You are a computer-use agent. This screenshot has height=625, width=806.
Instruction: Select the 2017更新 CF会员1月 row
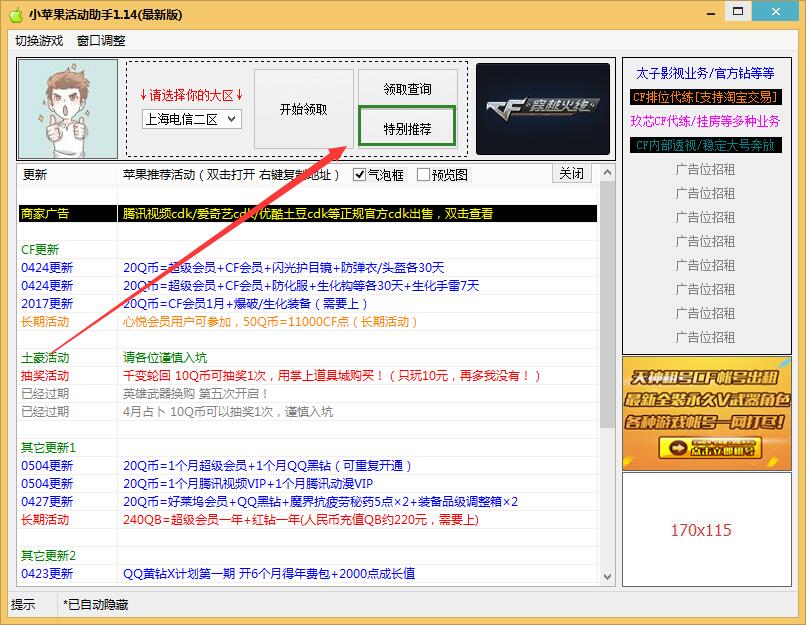pos(308,304)
